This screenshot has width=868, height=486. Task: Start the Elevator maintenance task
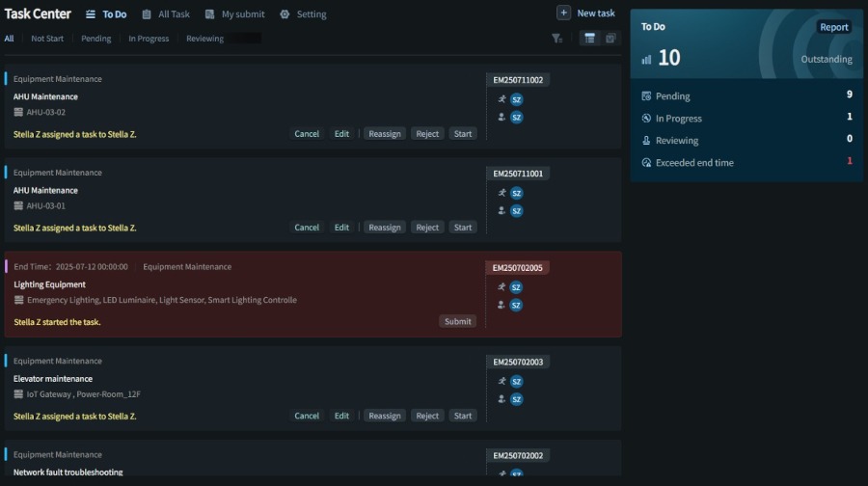[463, 416]
